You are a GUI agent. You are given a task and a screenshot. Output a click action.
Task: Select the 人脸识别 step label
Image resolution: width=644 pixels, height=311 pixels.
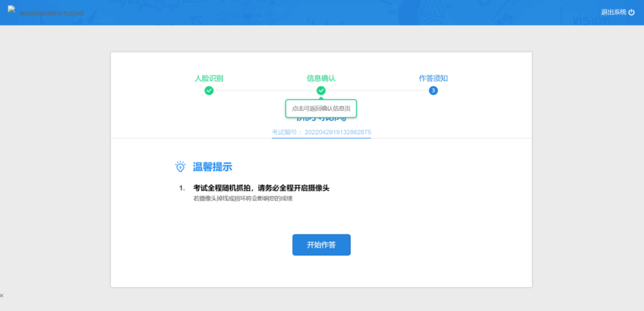point(209,78)
